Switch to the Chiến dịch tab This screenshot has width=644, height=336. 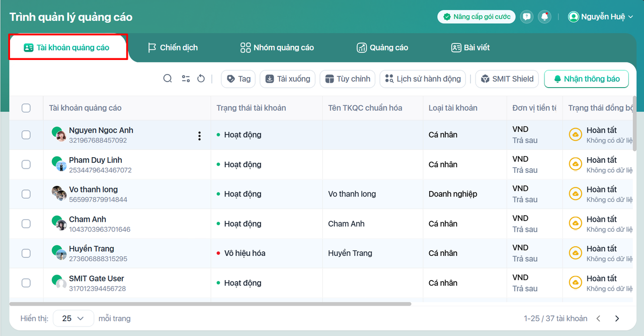pos(173,48)
